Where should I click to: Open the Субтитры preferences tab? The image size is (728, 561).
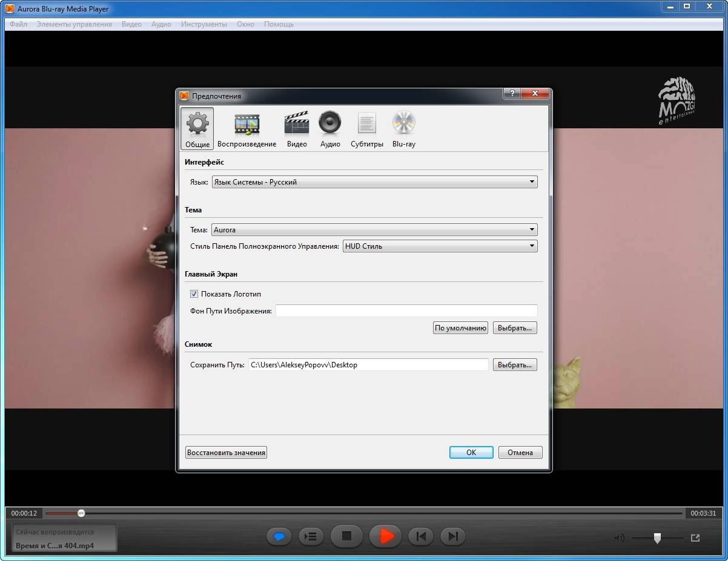pos(367,129)
